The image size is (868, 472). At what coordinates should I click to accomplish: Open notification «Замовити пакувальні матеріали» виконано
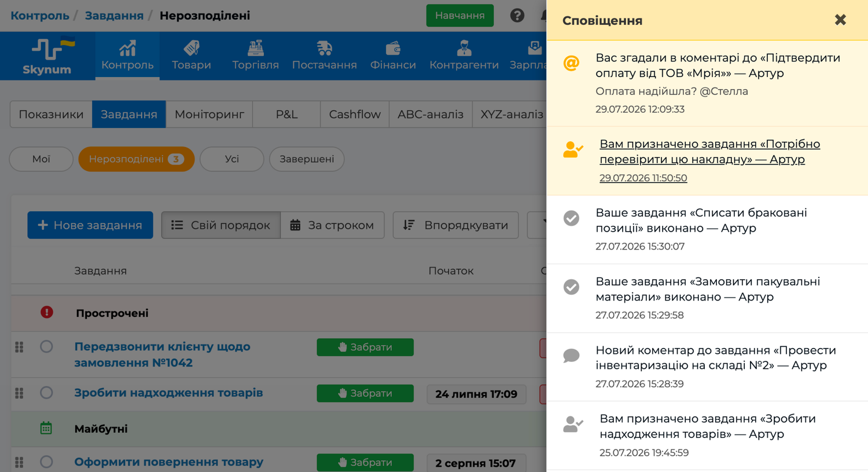click(707, 298)
